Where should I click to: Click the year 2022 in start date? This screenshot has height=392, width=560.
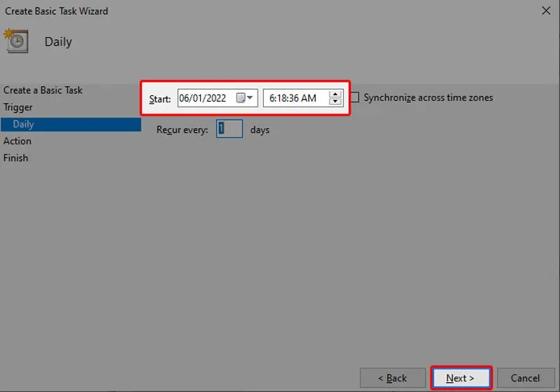click(x=216, y=99)
